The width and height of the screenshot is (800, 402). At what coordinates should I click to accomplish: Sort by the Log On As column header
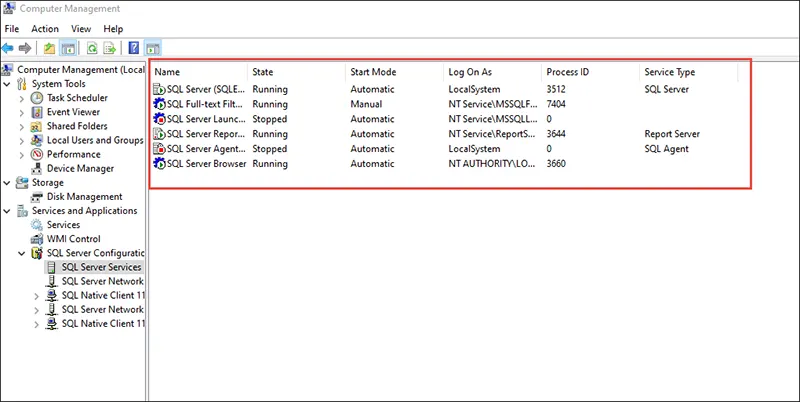pos(492,72)
